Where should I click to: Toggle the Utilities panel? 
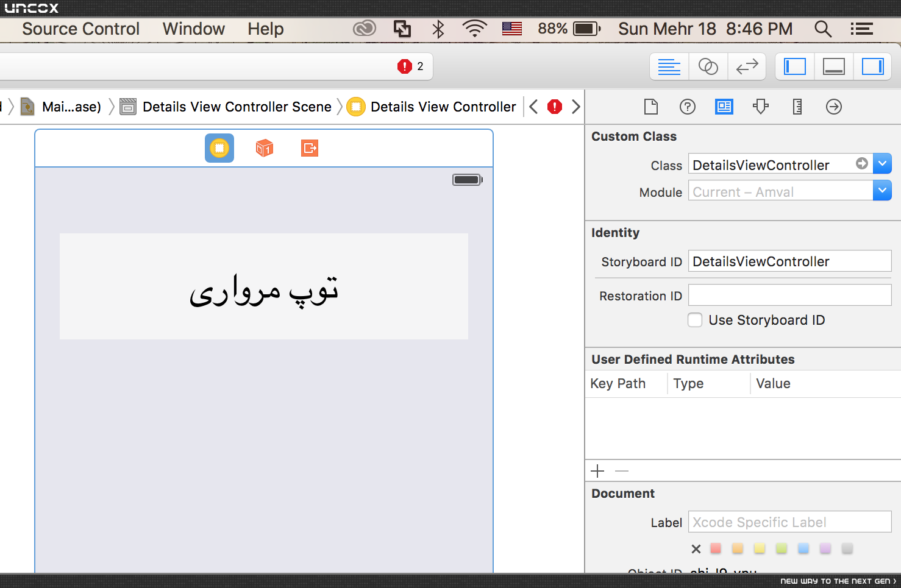coord(872,66)
